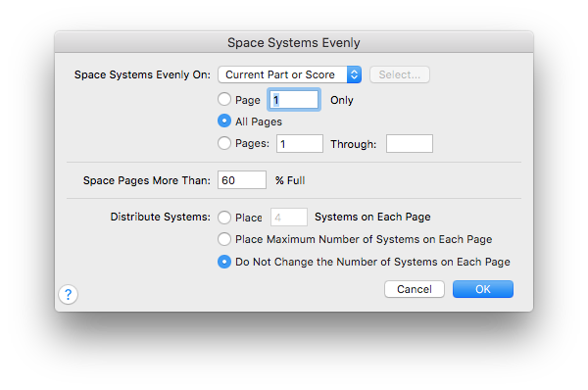
Task: Focus the Pages start number field
Action: coord(300,144)
